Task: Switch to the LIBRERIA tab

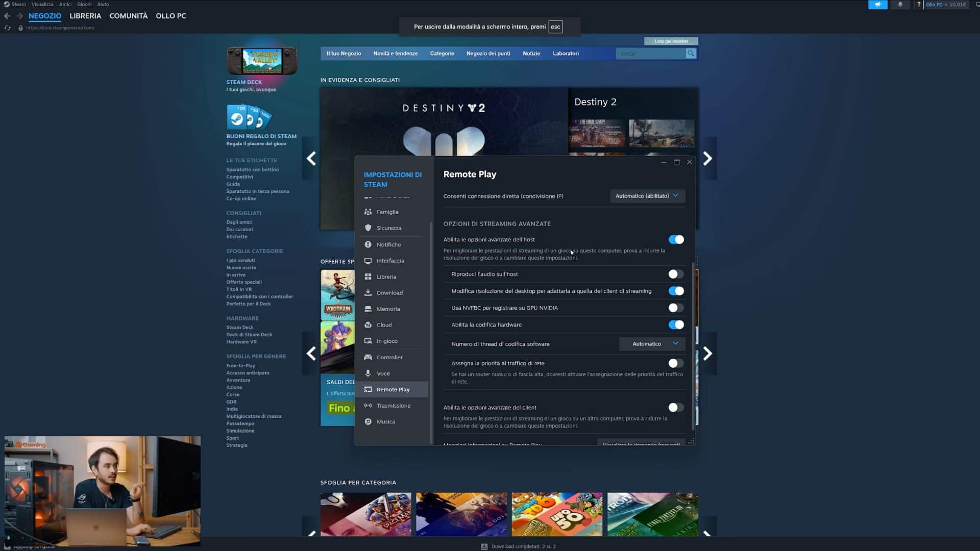Action: [85, 16]
